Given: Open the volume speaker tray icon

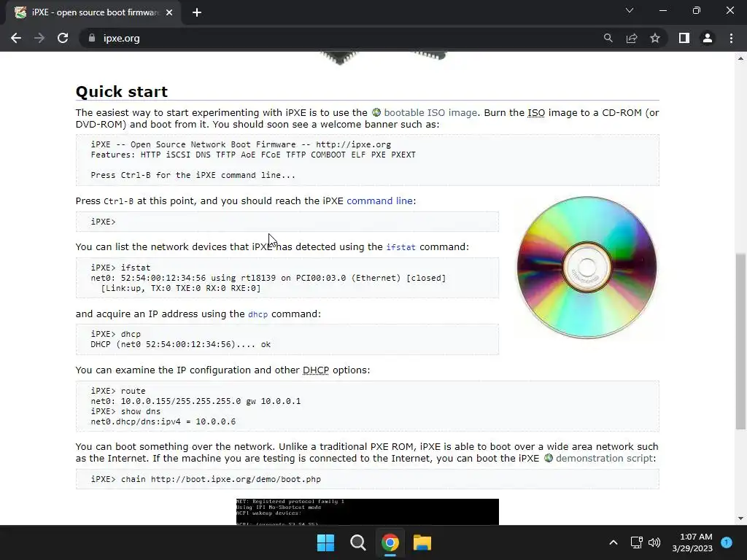Looking at the screenshot, I should click(x=654, y=542).
